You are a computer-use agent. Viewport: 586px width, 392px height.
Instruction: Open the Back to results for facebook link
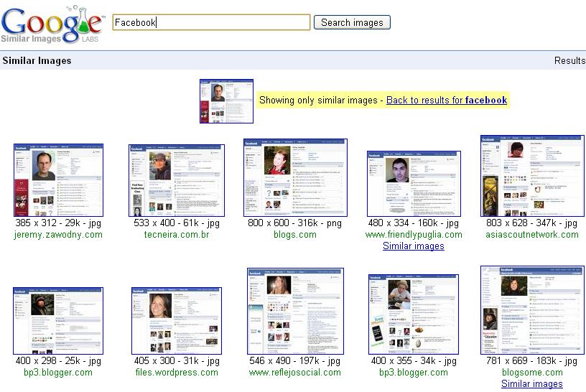pos(447,100)
